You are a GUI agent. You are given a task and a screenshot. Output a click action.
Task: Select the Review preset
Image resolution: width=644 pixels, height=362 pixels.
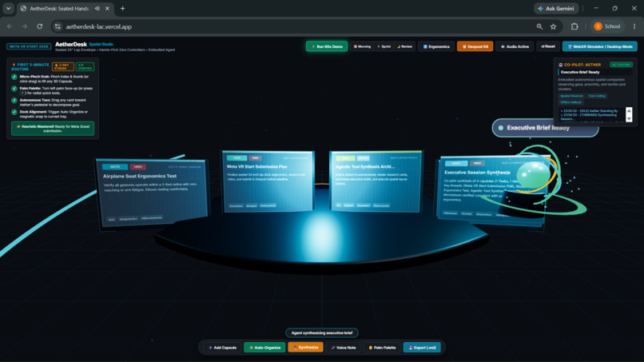pos(404,46)
